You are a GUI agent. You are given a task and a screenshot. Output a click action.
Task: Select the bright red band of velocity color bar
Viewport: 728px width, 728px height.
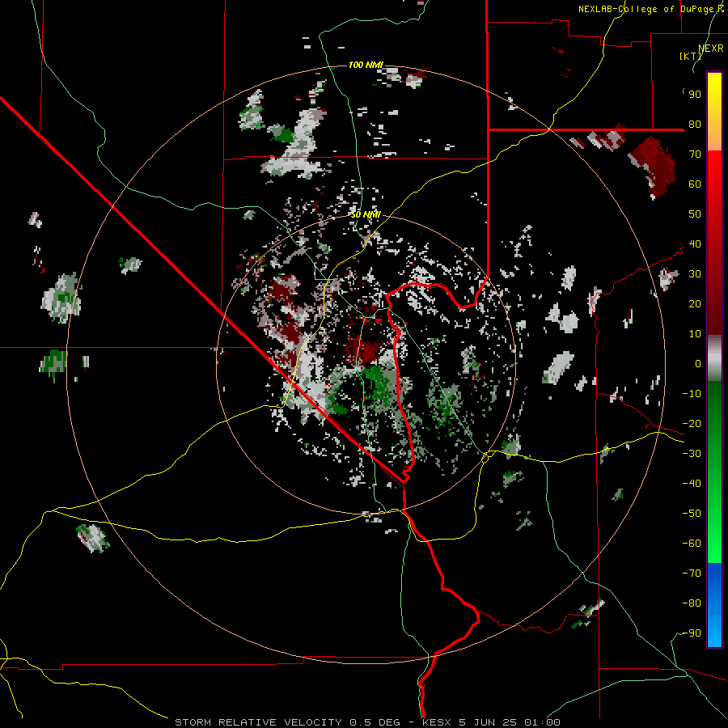[714, 171]
